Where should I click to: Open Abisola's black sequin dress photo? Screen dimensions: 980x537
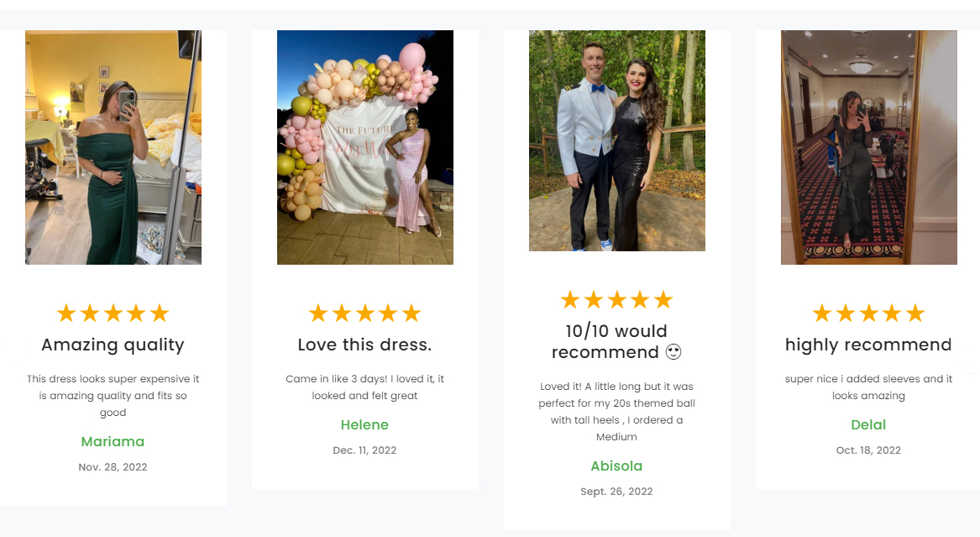point(617,140)
